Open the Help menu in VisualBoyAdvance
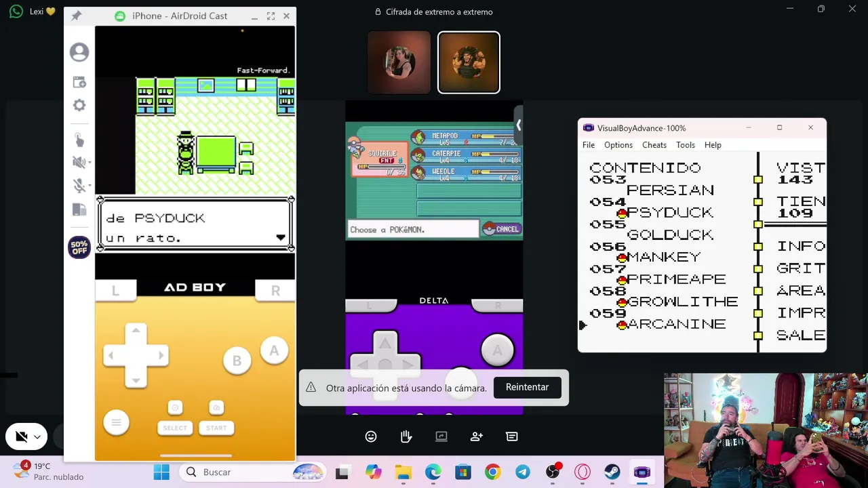The height and width of the screenshot is (488, 868). (713, 145)
